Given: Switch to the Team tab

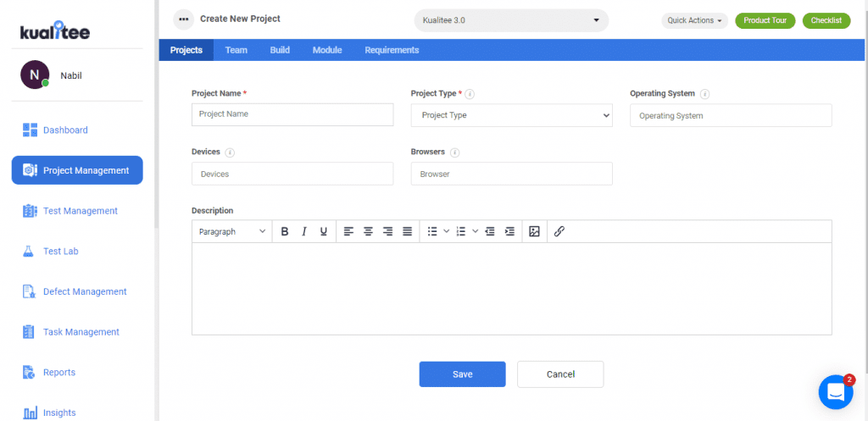Looking at the screenshot, I should (x=236, y=50).
